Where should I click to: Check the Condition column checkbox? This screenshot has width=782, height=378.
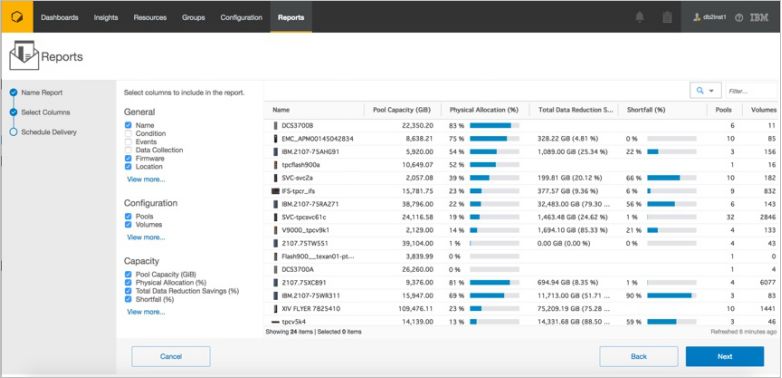(128, 133)
